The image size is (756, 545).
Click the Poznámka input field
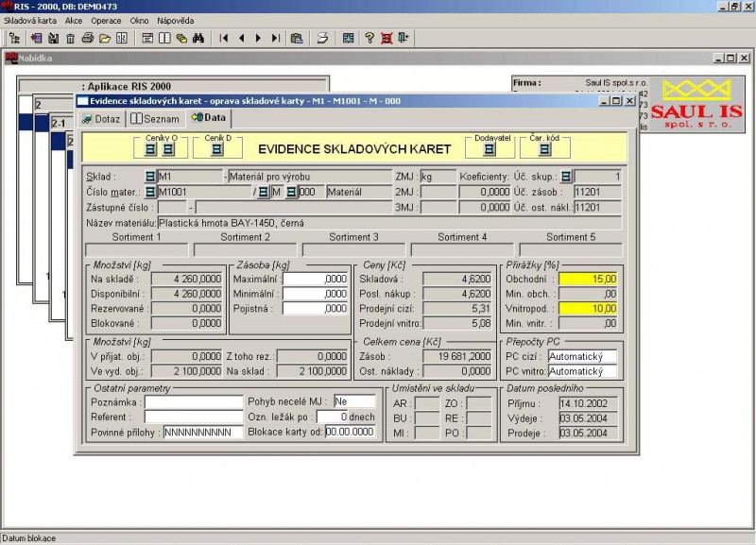click(193, 401)
